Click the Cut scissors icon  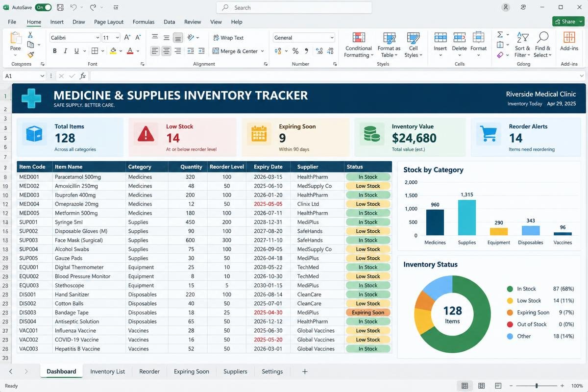click(30, 35)
